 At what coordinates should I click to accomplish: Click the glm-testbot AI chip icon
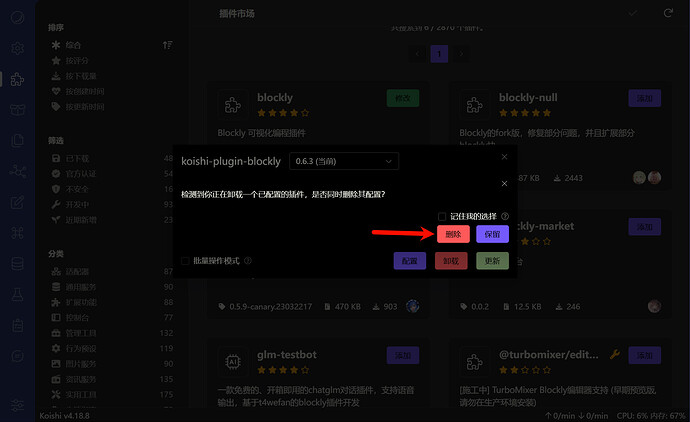coord(232,362)
